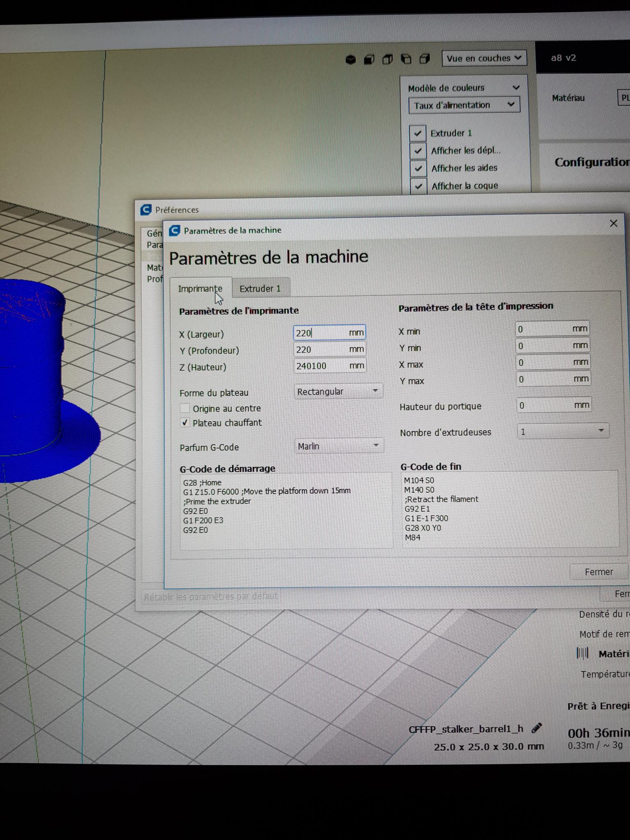Image resolution: width=630 pixels, height=840 pixels.
Task: Open the Parfum G-Code Marlin dropdown
Action: tap(339, 446)
